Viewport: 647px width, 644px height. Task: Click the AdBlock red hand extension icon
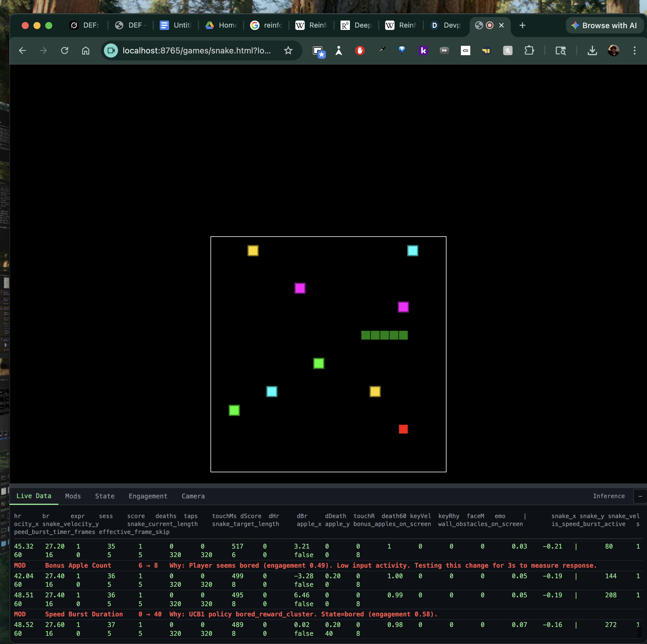[360, 50]
